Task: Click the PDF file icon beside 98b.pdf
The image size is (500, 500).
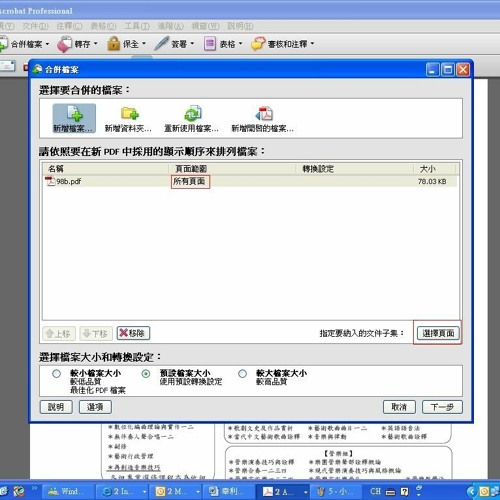Action: tap(50, 181)
